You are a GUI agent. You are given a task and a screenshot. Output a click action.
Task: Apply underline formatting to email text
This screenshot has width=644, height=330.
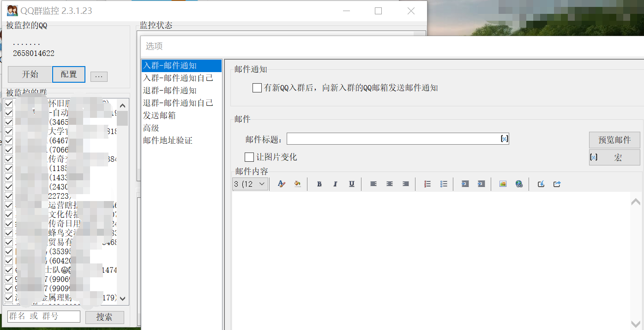click(351, 184)
